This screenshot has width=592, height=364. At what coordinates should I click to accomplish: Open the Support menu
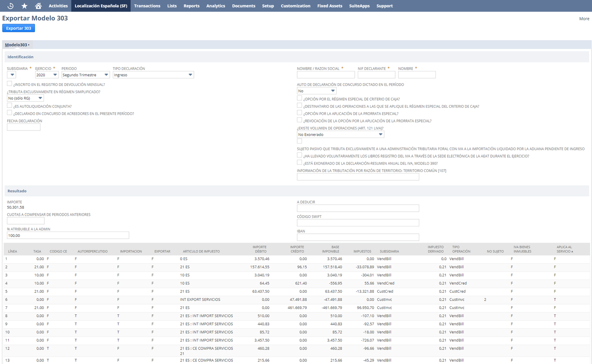[385, 6]
